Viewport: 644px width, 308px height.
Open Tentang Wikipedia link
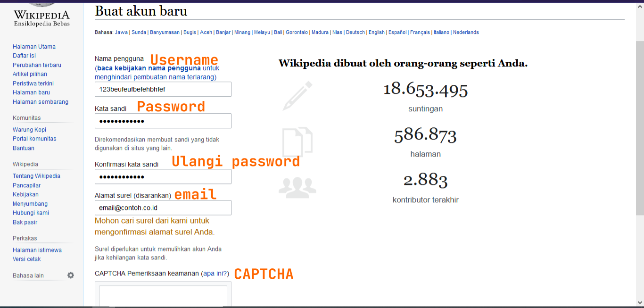click(x=36, y=176)
